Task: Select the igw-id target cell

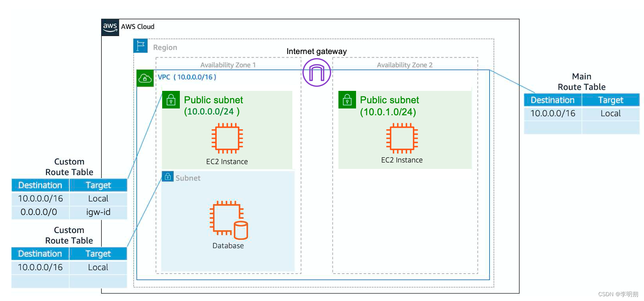Action: pyautogui.click(x=98, y=212)
